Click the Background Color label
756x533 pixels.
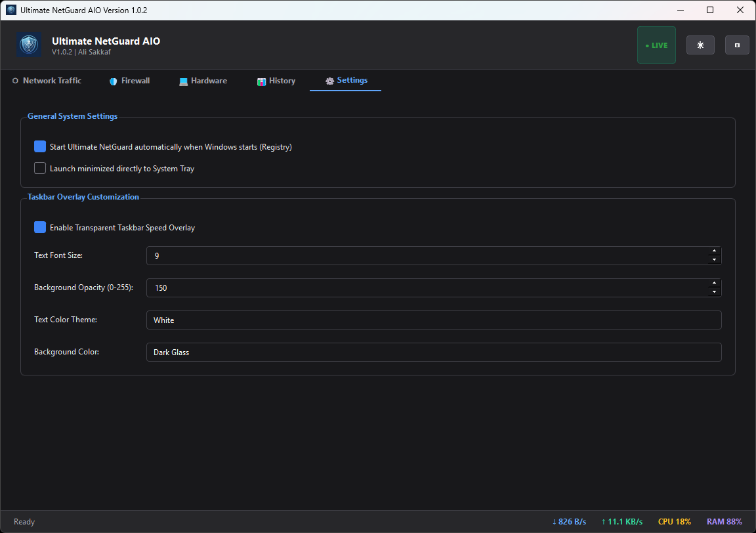[66, 352]
